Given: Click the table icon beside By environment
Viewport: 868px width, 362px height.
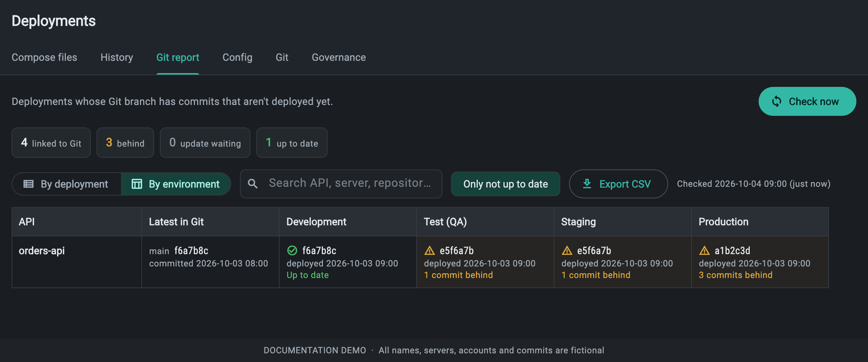Looking at the screenshot, I should 137,184.
